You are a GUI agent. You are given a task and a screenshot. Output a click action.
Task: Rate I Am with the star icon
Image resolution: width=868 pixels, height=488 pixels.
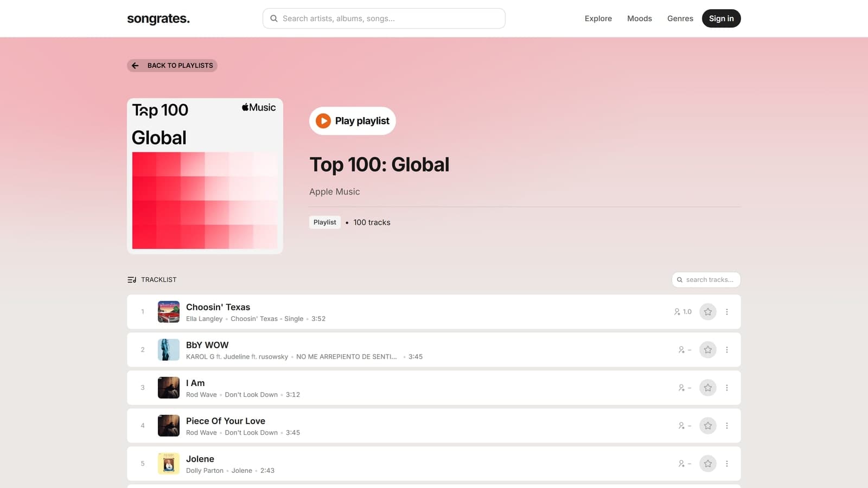pyautogui.click(x=708, y=388)
